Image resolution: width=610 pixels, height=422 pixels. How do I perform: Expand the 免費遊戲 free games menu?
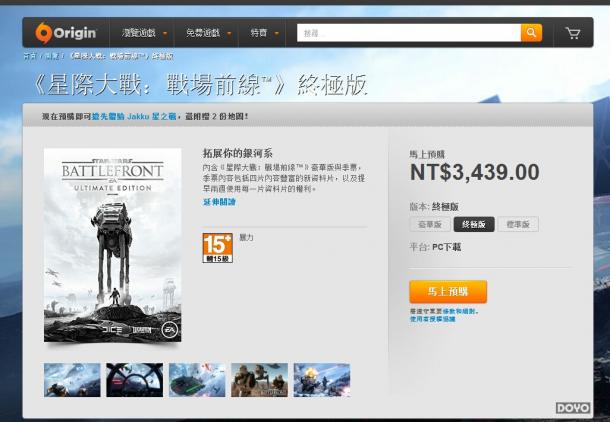point(208,33)
